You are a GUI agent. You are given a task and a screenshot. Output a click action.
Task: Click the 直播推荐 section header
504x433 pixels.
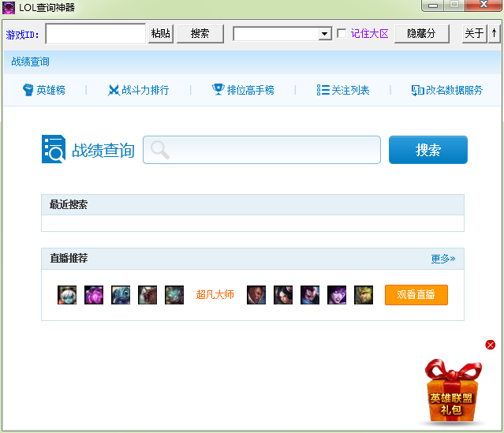(x=252, y=259)
